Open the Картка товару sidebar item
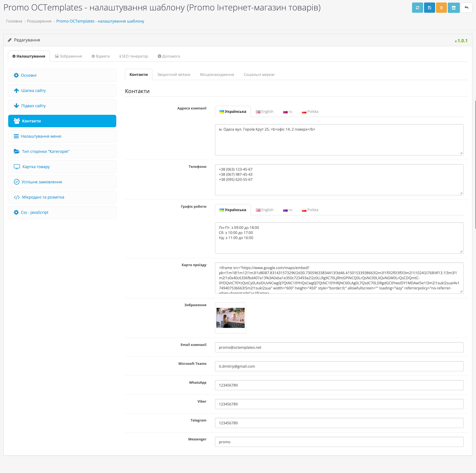The height and width of the screenshot is (473, 476). [x=62, y=167]
